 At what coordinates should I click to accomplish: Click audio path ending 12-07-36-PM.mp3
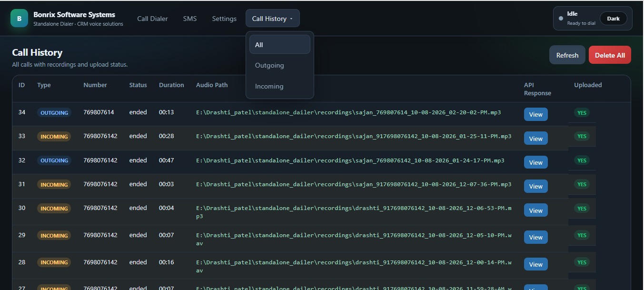point(354,184)
